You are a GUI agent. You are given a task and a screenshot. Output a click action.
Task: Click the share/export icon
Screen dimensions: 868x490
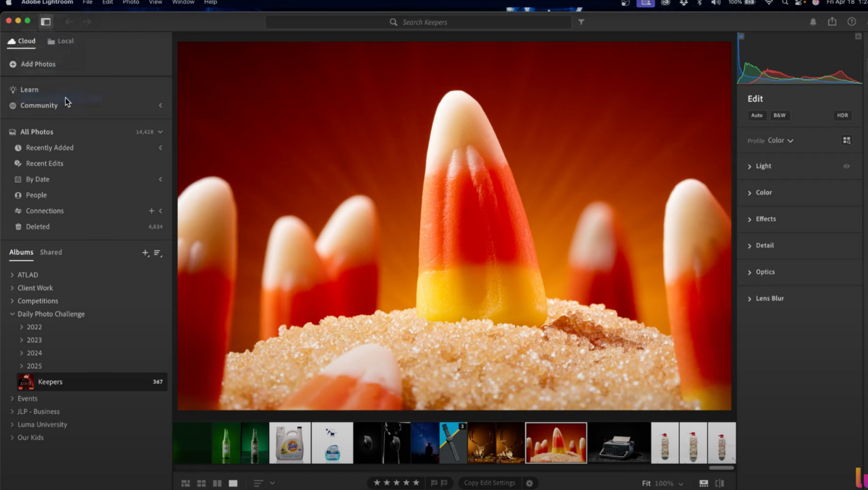832,22
